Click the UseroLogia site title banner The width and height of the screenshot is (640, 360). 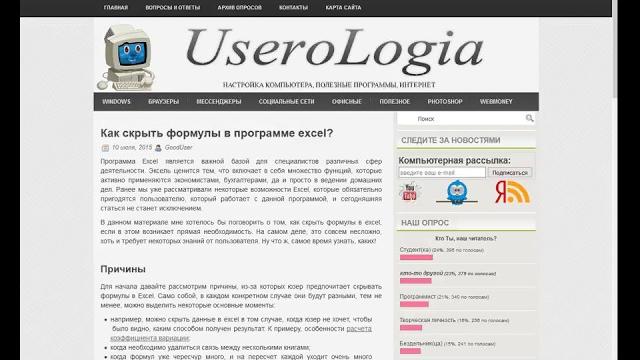tap(334, 48)
